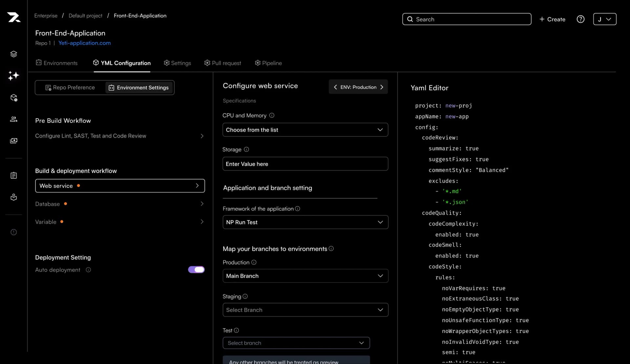This screenshot has width=630, height=364.
Task: Open the clipboard list sidebar icon
Action: pyautogui.click(x=13, y=175)
